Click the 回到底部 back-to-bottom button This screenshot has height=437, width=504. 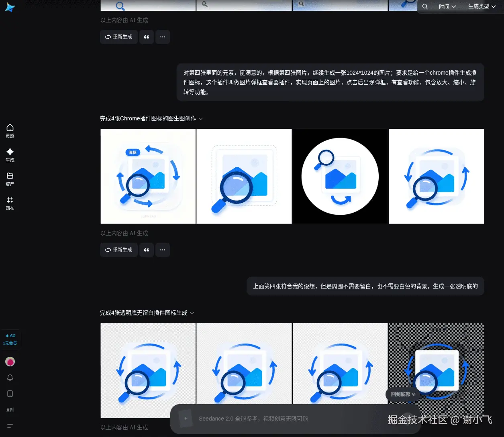point(402,394)
